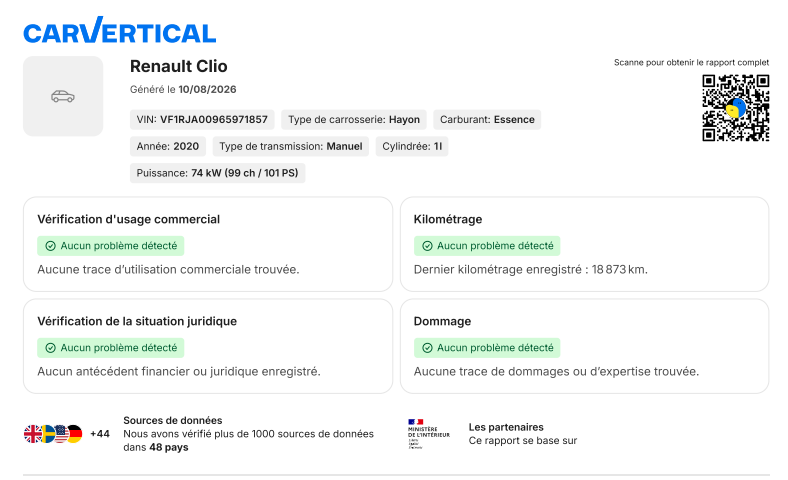Click the Puissance: 74 kW tag
Image resolution: width=788 pixels, height=480 pixels.
click(x=218, y=173)
